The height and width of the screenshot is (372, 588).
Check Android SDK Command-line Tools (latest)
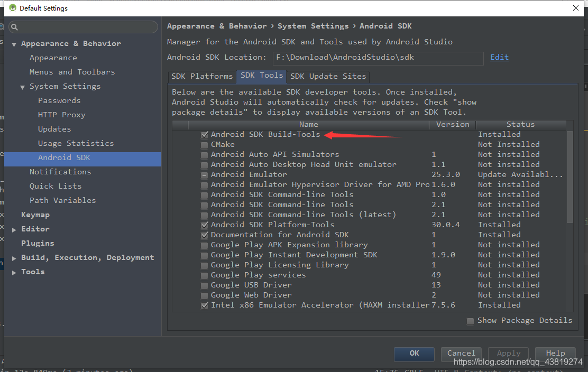pos(205,216)
